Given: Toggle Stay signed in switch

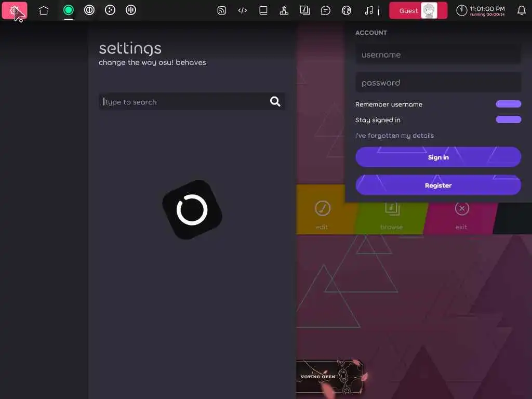Looking at the screenshot, I should 508,119.
